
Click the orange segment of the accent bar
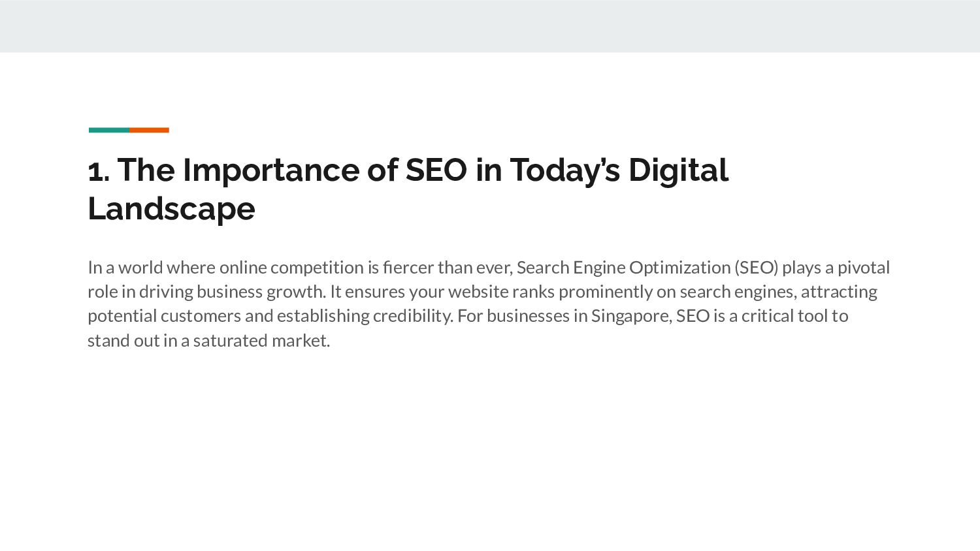149,130
